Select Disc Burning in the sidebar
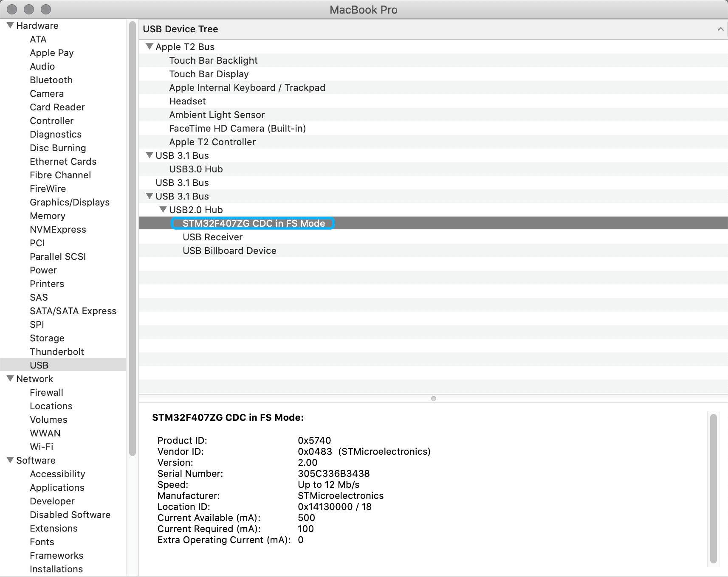This screenshot has height=577, width=728. coord(58,148)
